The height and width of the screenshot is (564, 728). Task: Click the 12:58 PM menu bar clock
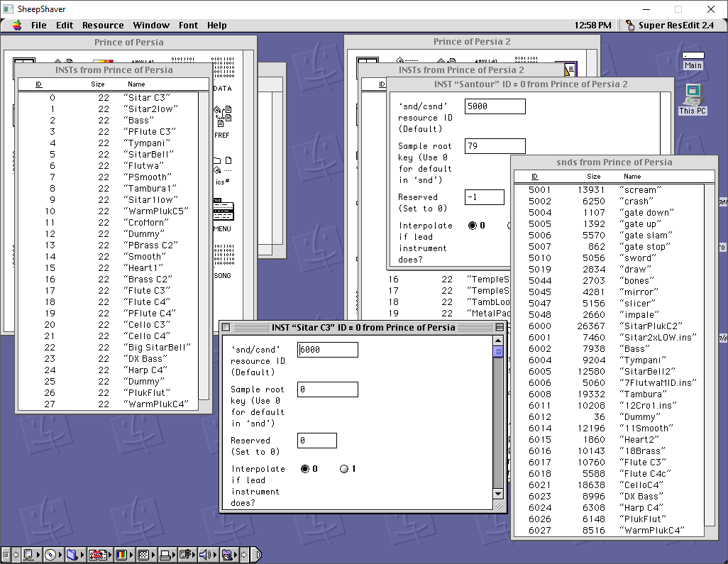click(x=593, y=25)
